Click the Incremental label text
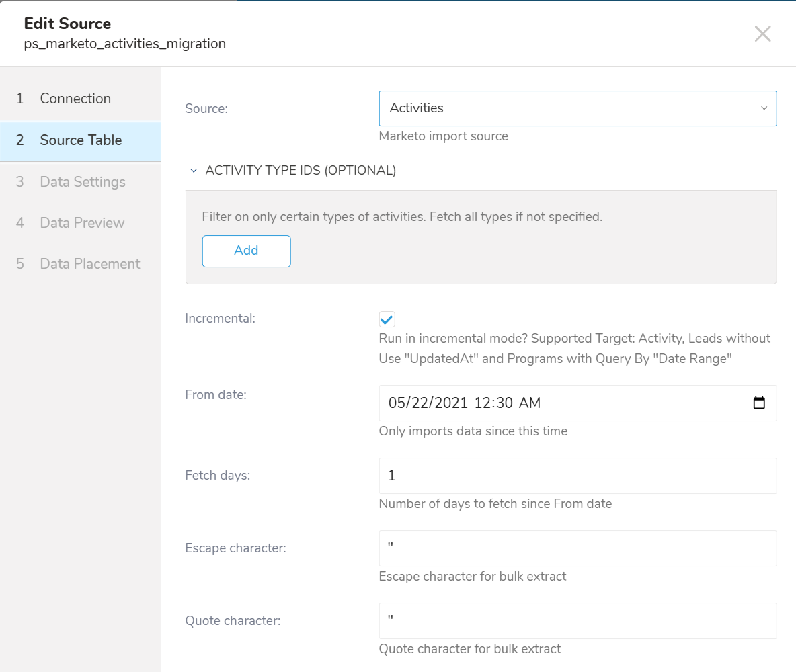This screenshot has height=672, width=796. point(220,319)
